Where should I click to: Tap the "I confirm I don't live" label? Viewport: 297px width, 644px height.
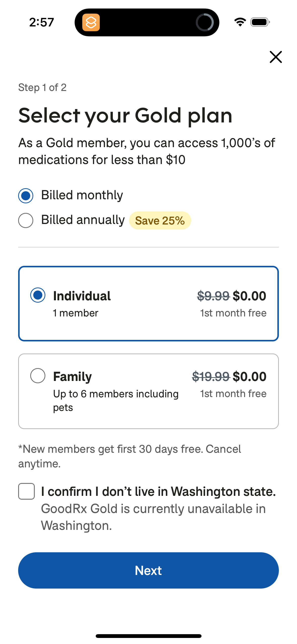[x=158, y=492]
